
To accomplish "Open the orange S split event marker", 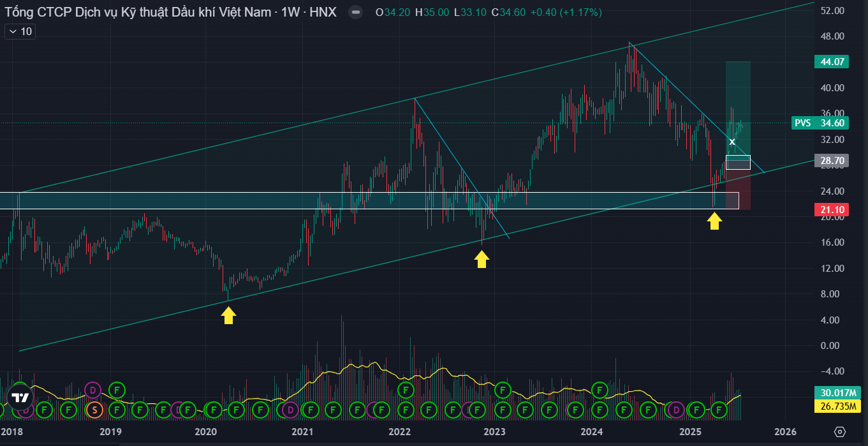I will pos(95,409).
